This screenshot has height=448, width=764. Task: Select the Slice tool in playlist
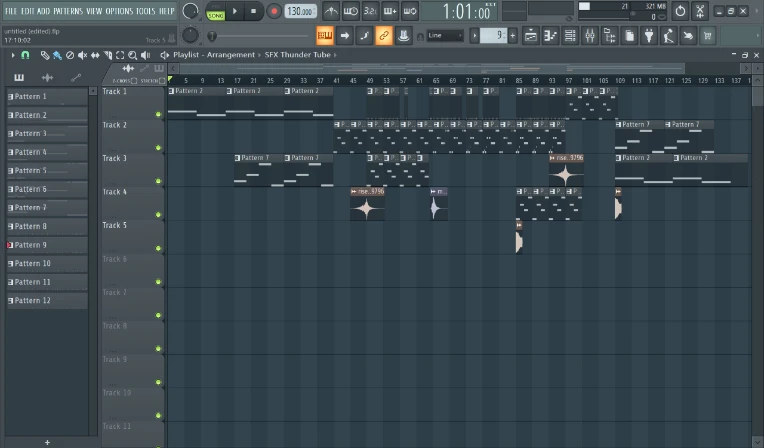108,55
